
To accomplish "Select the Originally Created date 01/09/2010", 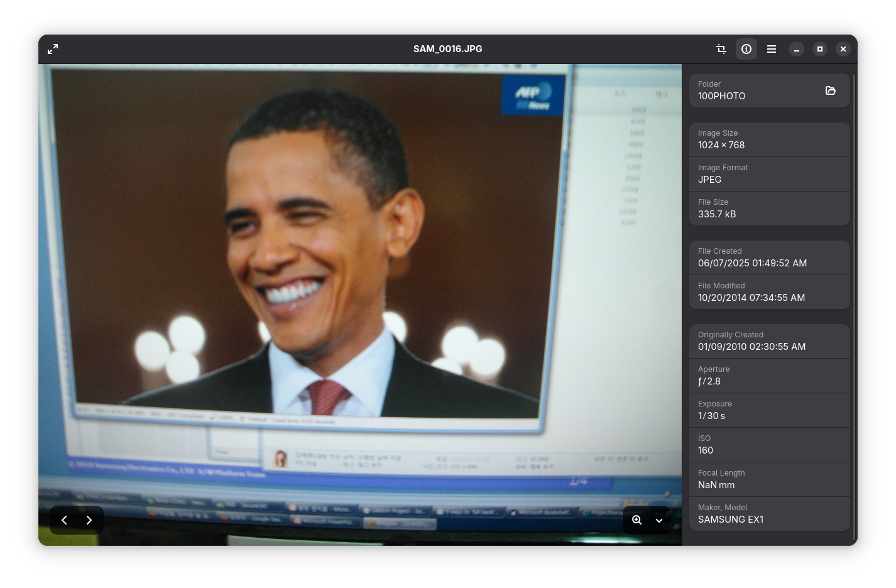I will (723, 347).
